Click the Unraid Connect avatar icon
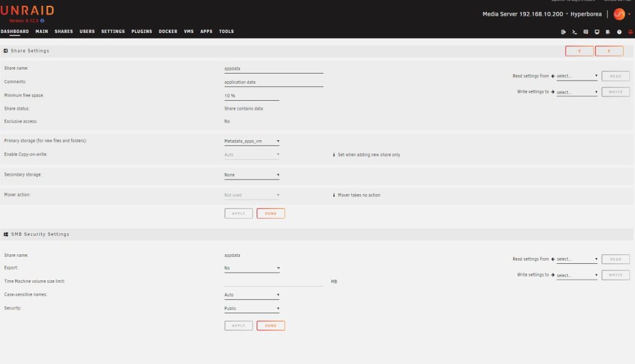 pos(619,14)
